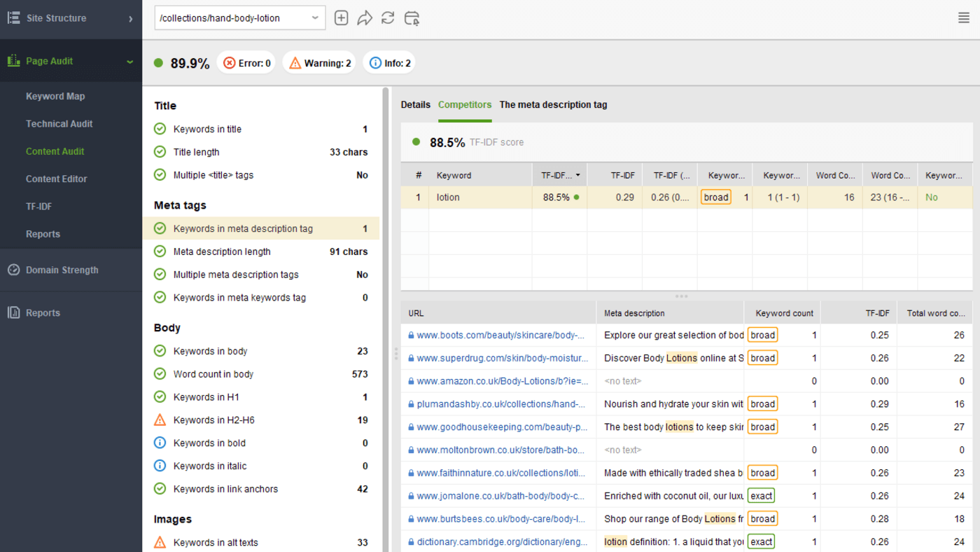The image size is (980, 552).
Task: Click the green check beside Title length
Action: pyautogui.click(x=160, y=151)
